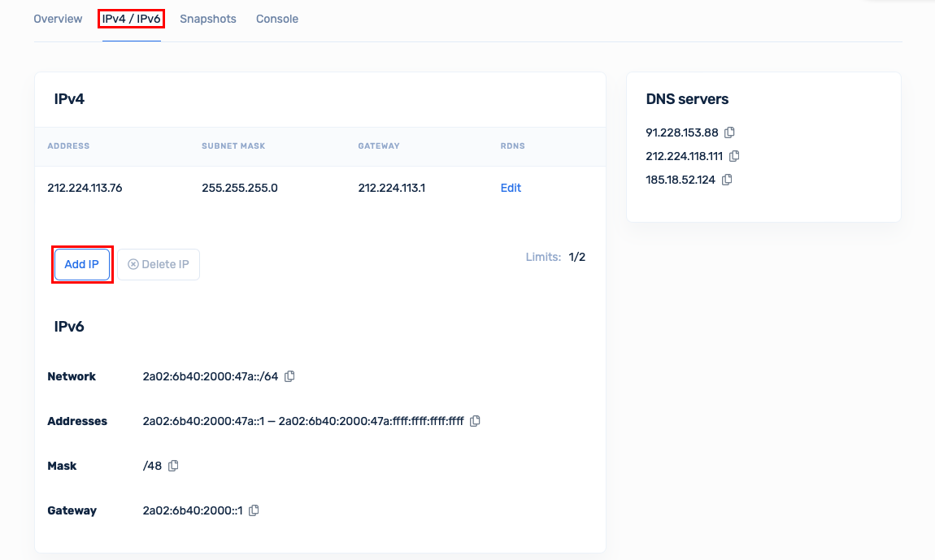Select IPv6 gateway 2a02:6b40:2000::1 text
The image size is (935, 560).
pyautogui.click(x=193, y=510)
